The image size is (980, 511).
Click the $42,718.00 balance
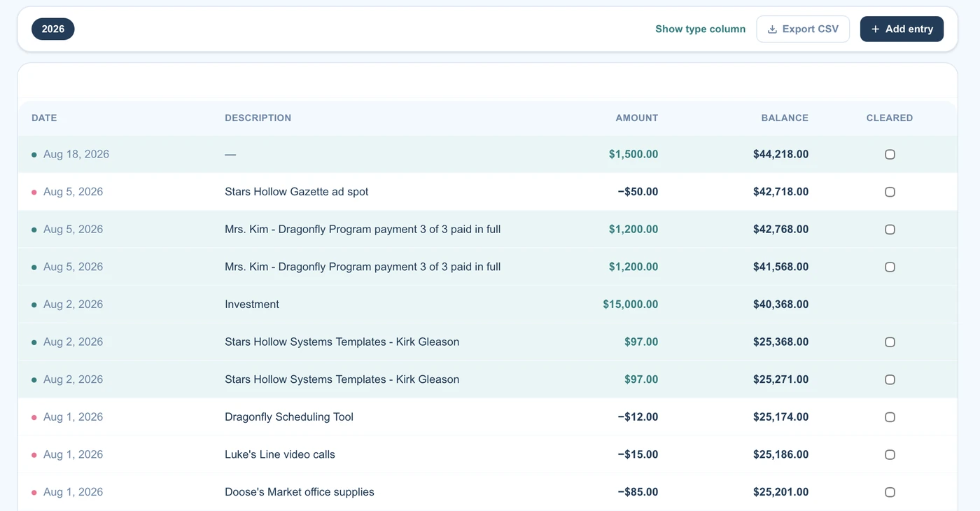coord(780,192)
